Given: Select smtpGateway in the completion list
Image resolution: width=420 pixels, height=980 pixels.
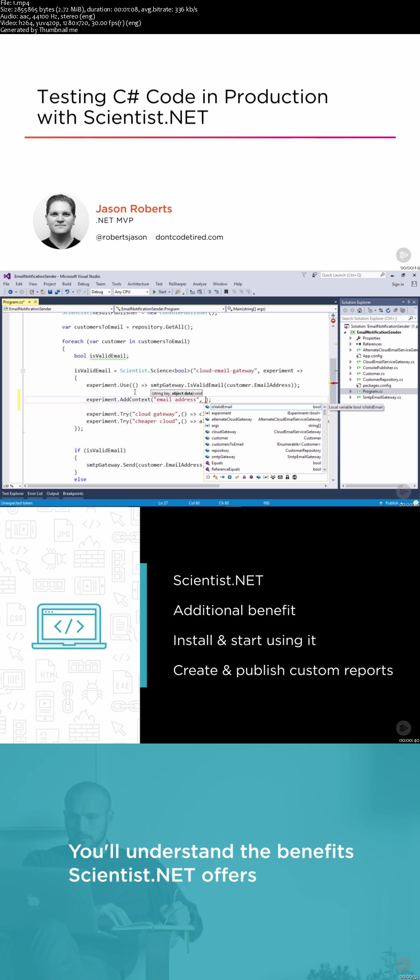Looking at the screenshot, I should click(x=263, y=457).
